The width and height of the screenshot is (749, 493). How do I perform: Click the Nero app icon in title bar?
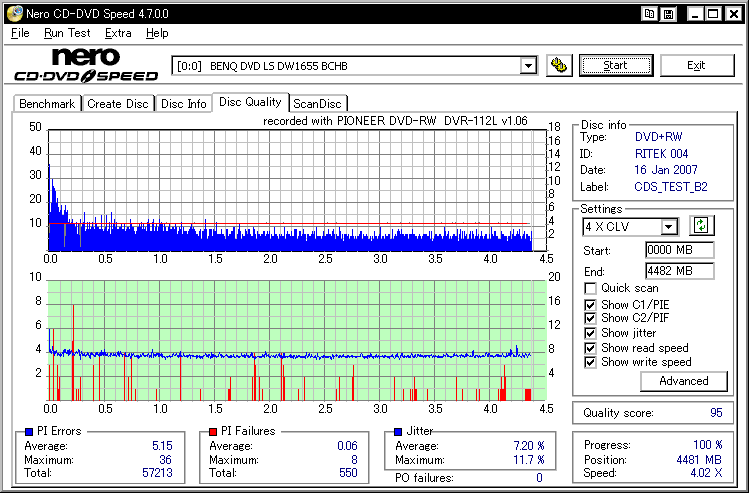pyautogui.click(x=14, y=13)
